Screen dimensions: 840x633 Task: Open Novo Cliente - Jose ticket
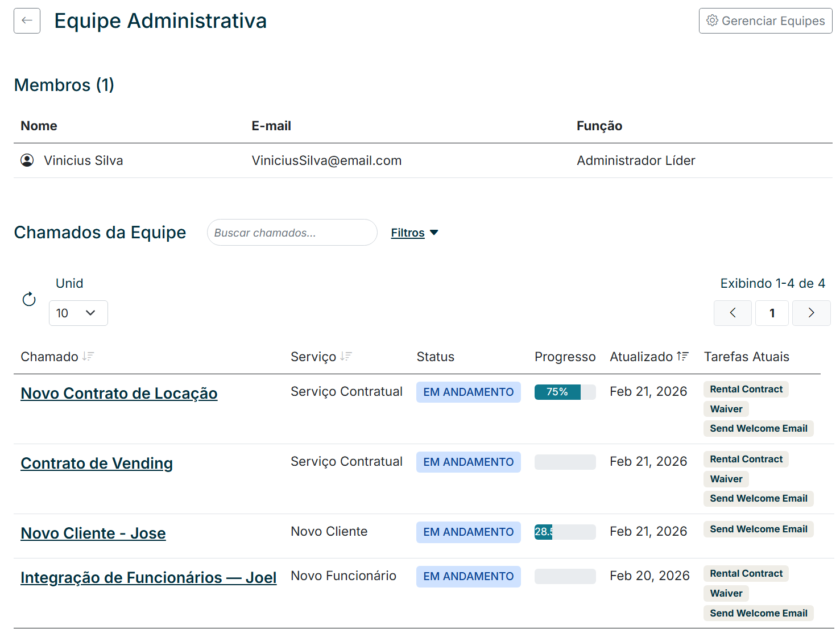(x=93, y=533)
